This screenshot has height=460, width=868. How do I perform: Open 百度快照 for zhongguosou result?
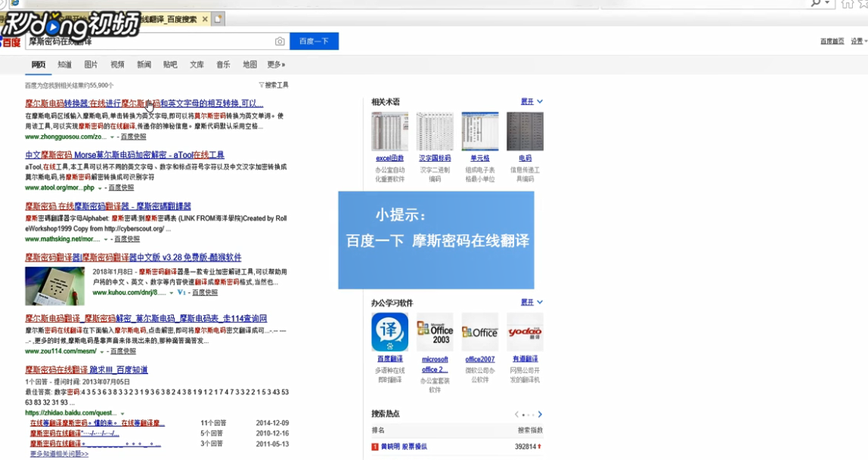[133, 137]
